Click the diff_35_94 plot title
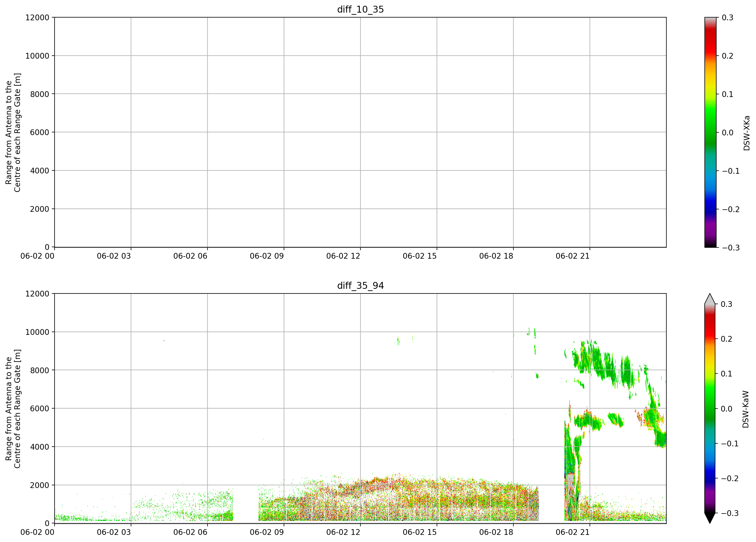 coord(360,286)
